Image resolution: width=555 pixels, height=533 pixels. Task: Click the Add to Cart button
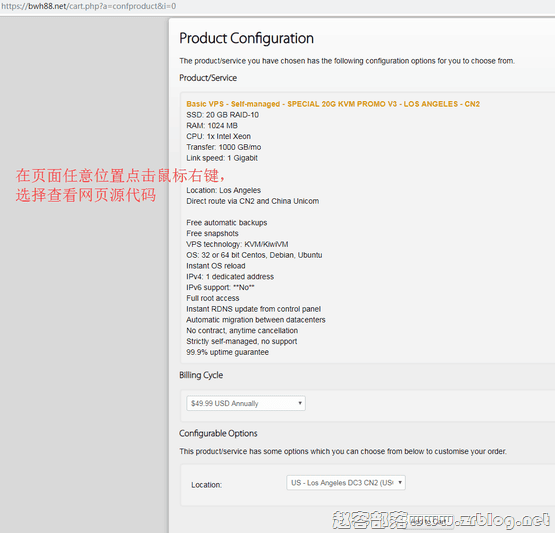[429, 522]
